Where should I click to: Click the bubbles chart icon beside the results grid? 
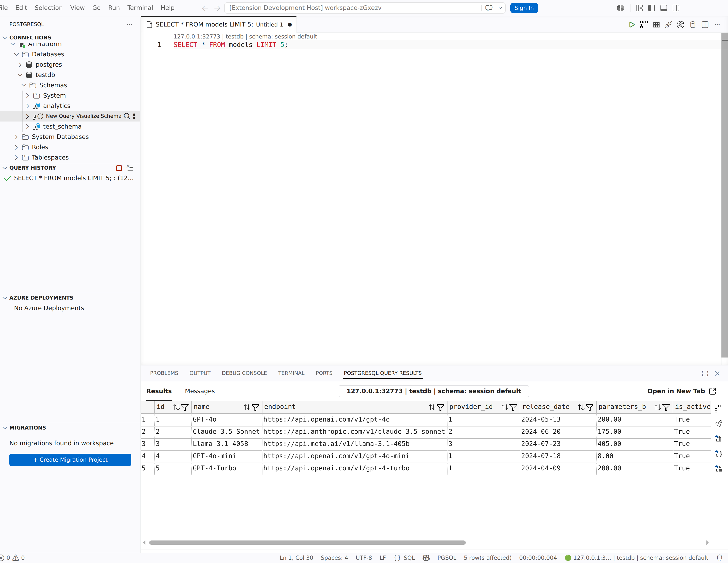point(719,423)
